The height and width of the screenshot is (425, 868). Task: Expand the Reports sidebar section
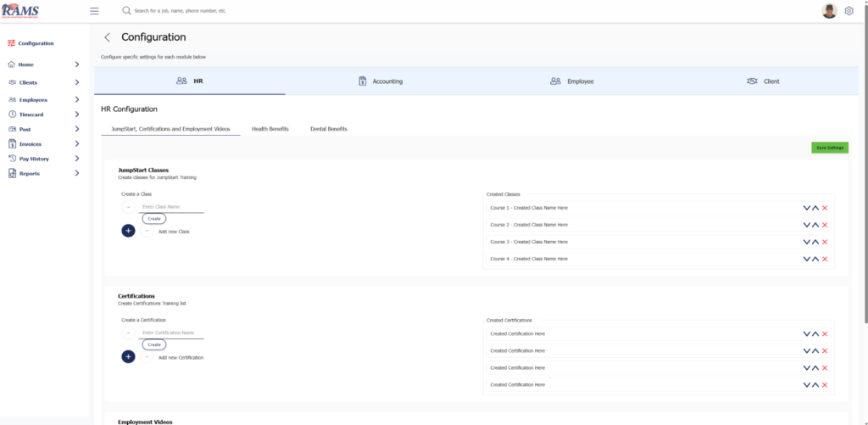[x=76, y=173]
